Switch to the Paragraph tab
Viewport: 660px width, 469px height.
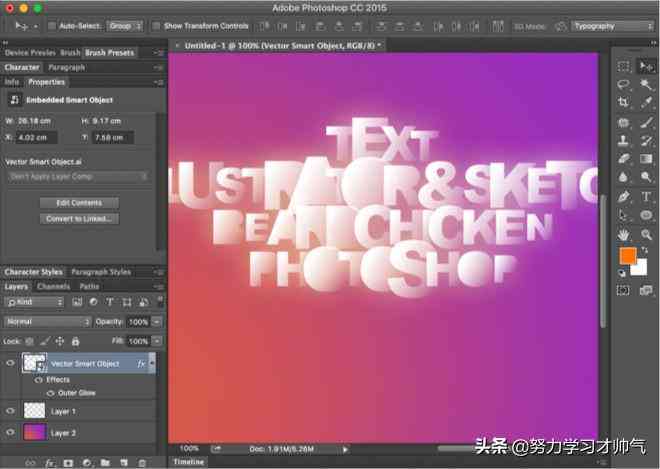[x=67, y=67]
